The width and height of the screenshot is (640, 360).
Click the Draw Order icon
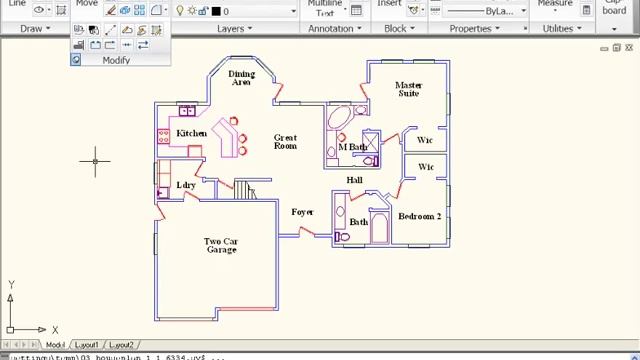pyautogui.click(x=79, y=45)
